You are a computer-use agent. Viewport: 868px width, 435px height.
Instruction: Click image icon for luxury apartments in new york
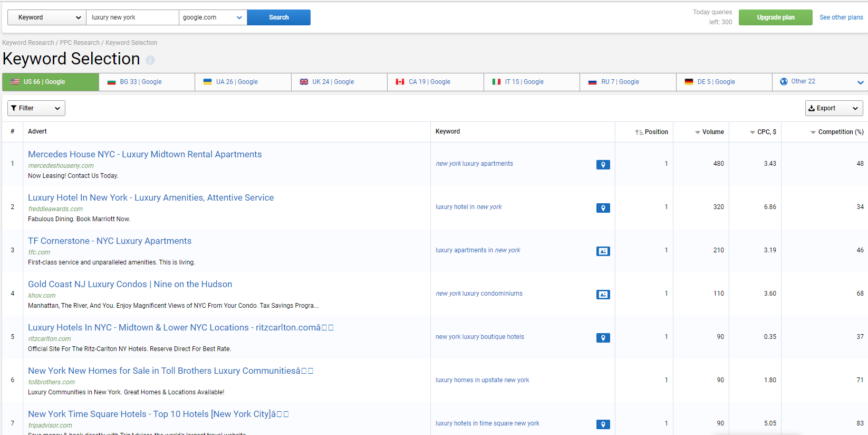pos(603,251)
